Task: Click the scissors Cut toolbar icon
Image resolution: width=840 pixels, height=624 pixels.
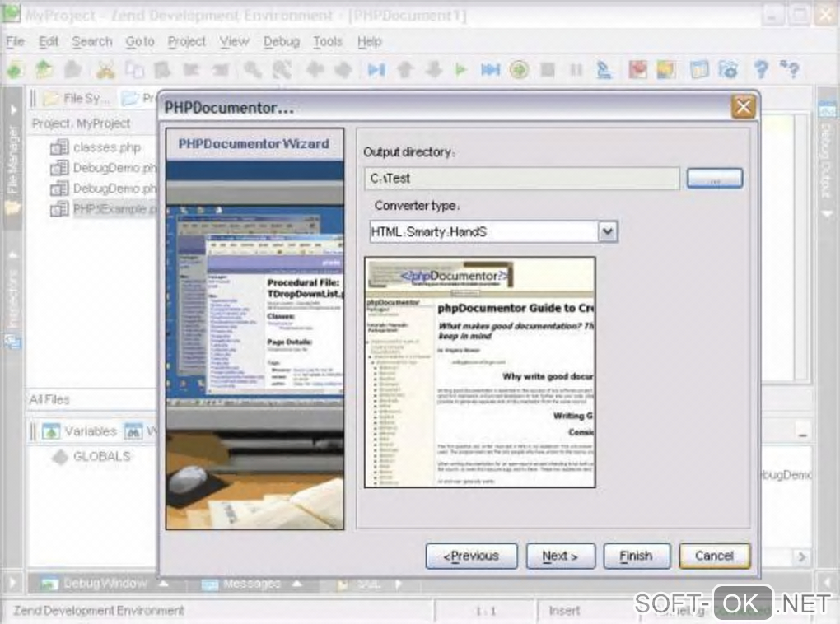Action: [105, 70]
